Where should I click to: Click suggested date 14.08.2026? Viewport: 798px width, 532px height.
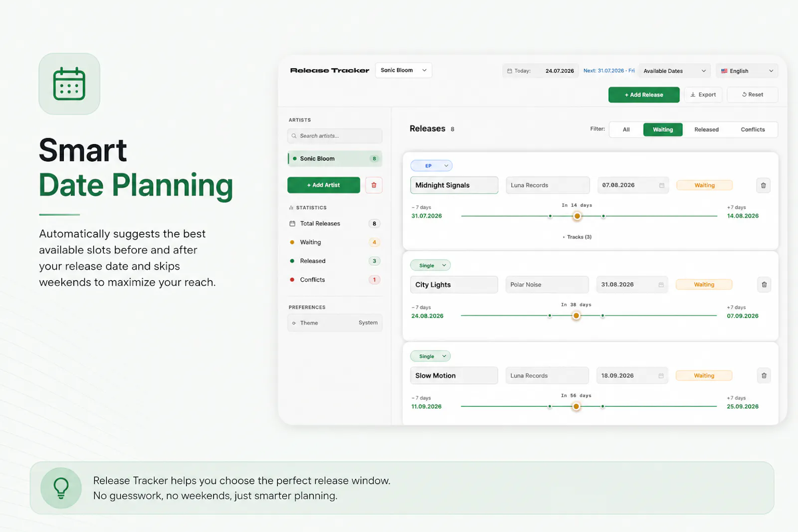743,216
